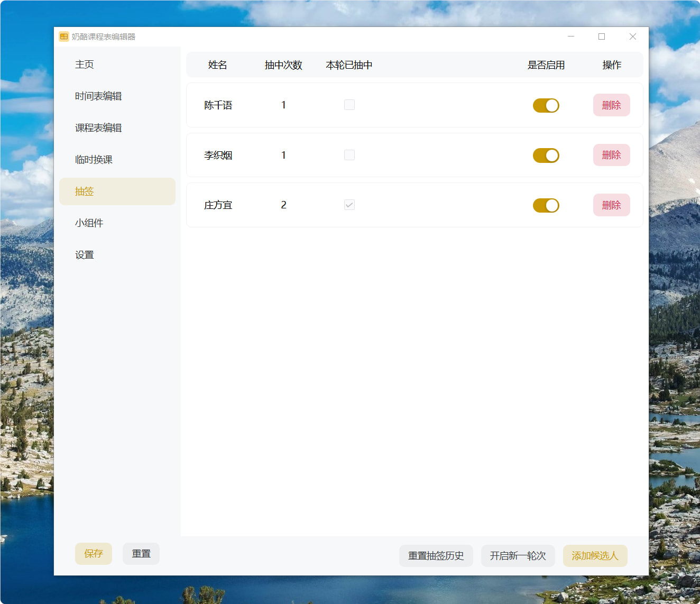Disable the enabled switch for 陈千语

coord(546,105)
